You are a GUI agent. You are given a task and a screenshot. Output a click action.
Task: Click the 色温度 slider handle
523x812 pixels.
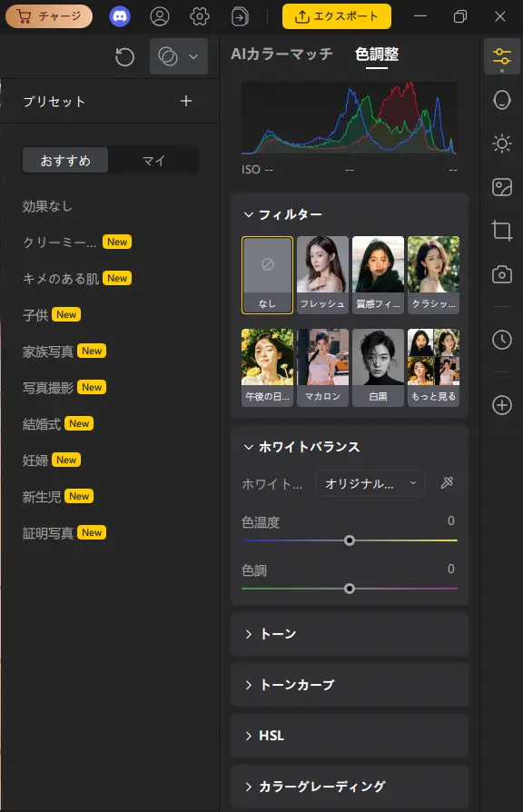(350, 540)
